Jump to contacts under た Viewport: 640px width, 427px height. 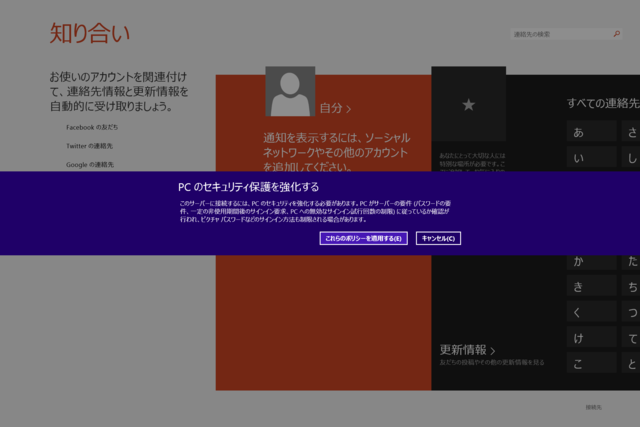(x=631, y=261)
